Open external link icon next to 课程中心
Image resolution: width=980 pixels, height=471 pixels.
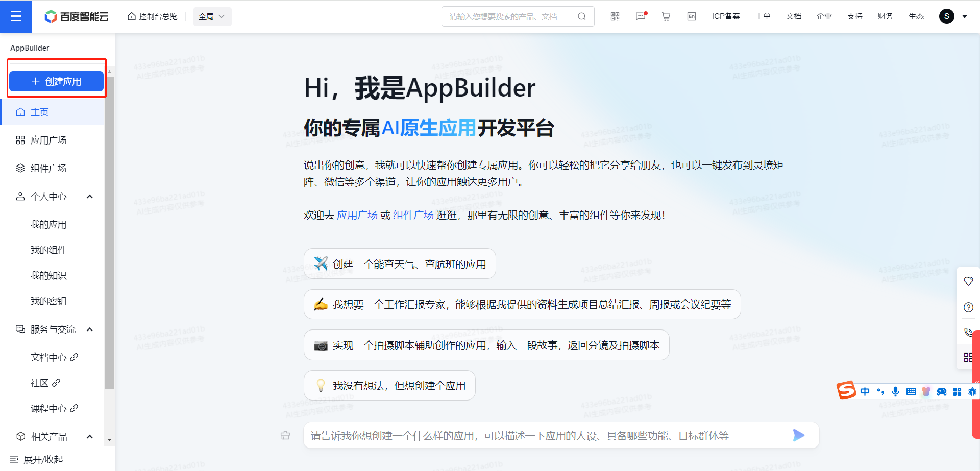(x=74, y=408)
